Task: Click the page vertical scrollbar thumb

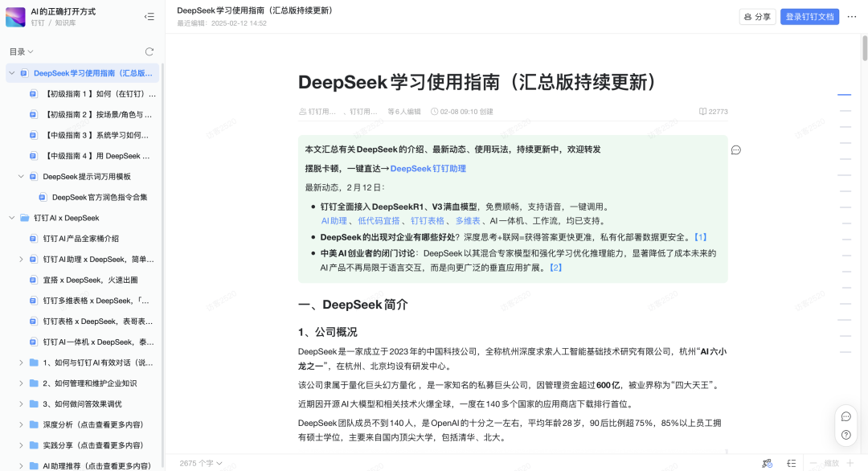Action: (x=865, y=47)
